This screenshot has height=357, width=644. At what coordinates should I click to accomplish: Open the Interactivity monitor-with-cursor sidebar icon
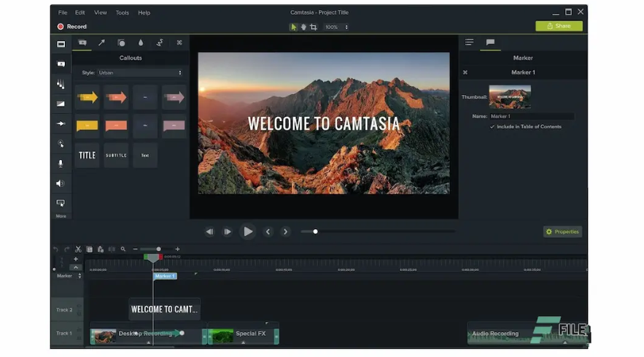click(61, 203)
